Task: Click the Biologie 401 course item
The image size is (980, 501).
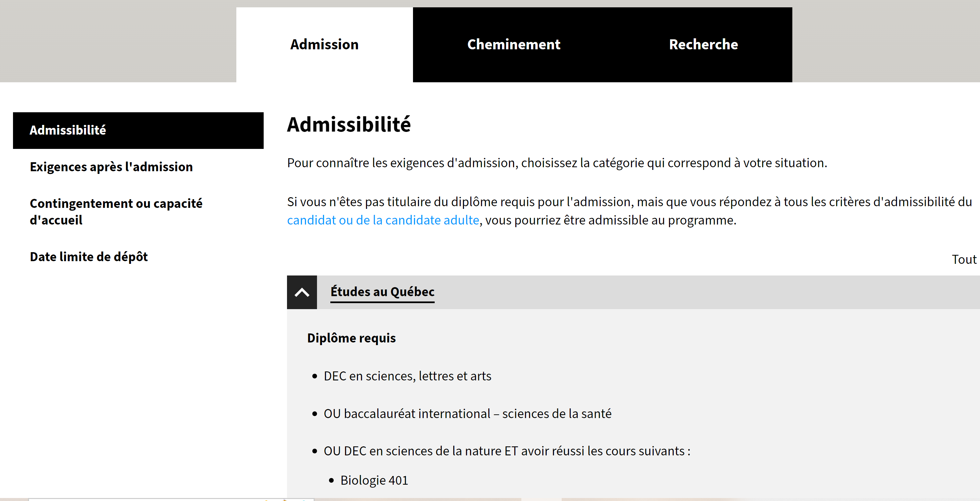Action: 374,480
